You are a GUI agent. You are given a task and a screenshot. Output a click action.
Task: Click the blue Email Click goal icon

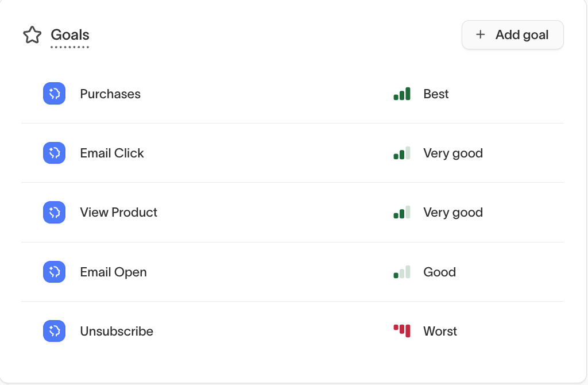54,153
